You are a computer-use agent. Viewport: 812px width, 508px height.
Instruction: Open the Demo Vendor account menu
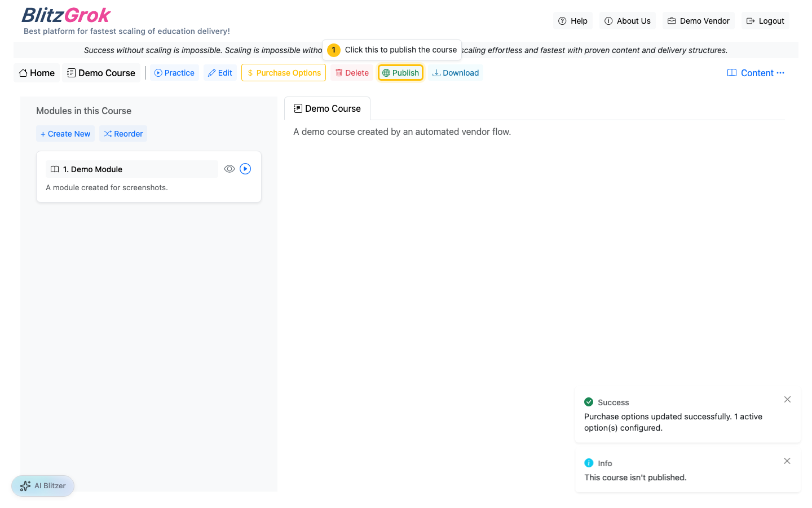coord(698,21)
